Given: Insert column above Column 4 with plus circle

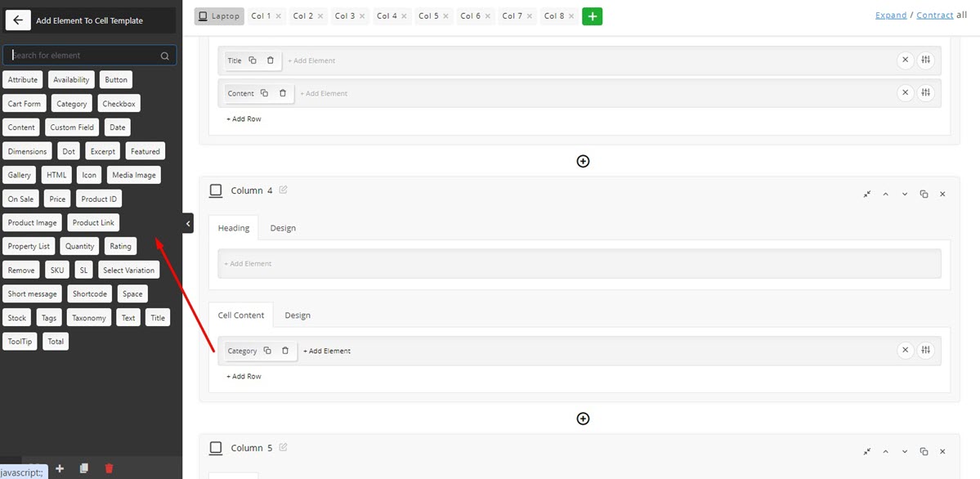Looking at the screenshot, I should click(x=583, y=161).
